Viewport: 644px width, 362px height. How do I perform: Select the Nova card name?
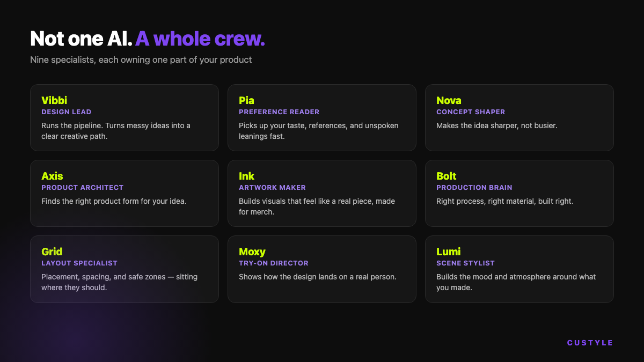pos(449,100)
